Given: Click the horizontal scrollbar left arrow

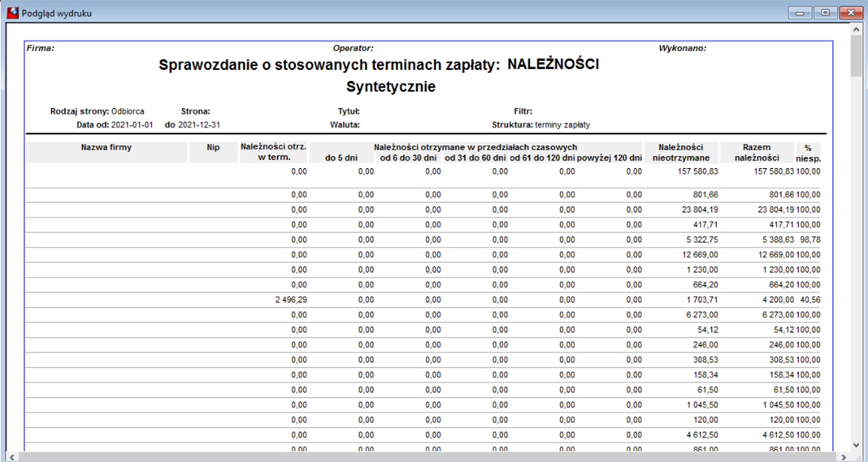Looking at the screenshot, I should coord(12,457).
